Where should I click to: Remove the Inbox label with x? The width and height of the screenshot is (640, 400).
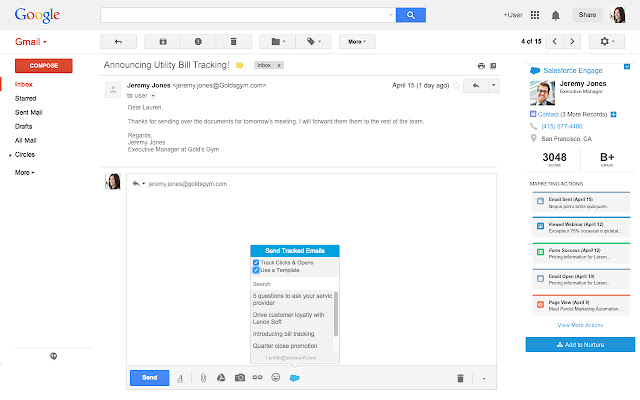pos(279,65)
